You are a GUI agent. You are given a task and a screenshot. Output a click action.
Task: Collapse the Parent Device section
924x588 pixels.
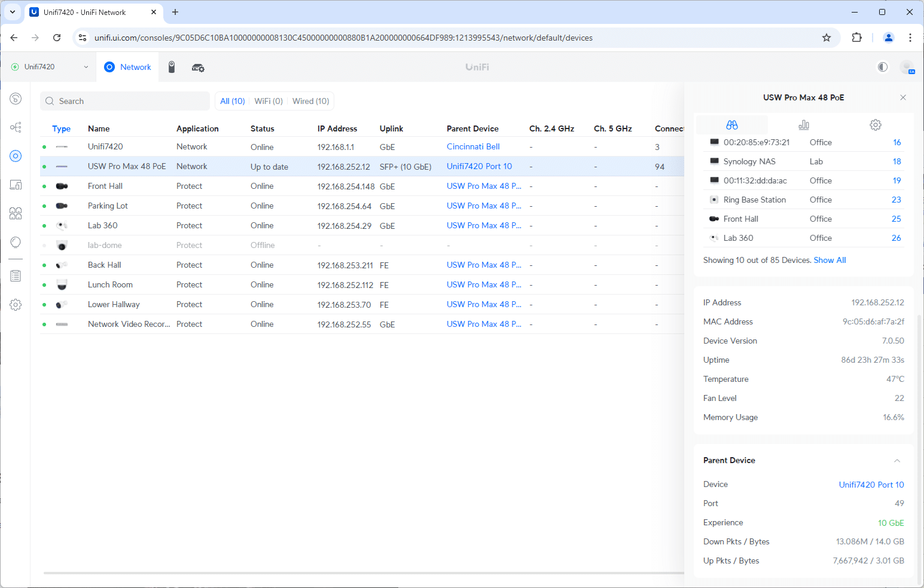tap(897, 461)
